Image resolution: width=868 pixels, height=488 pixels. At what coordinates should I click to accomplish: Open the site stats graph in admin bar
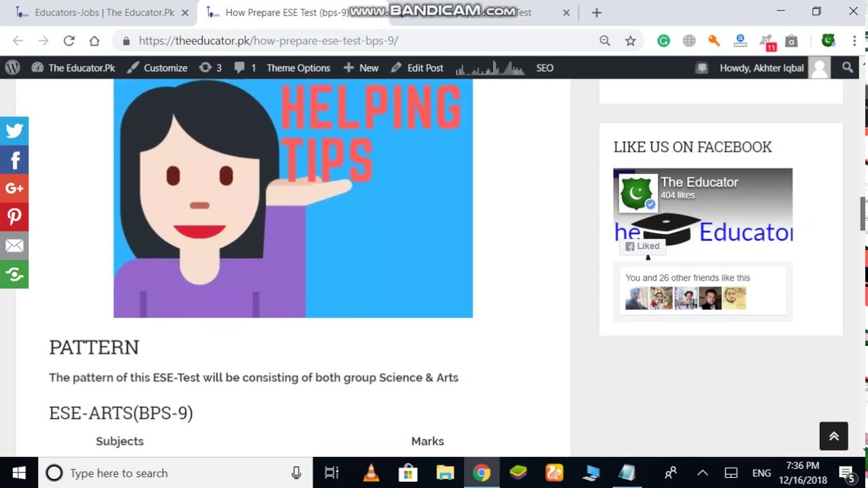click(490, 68)
